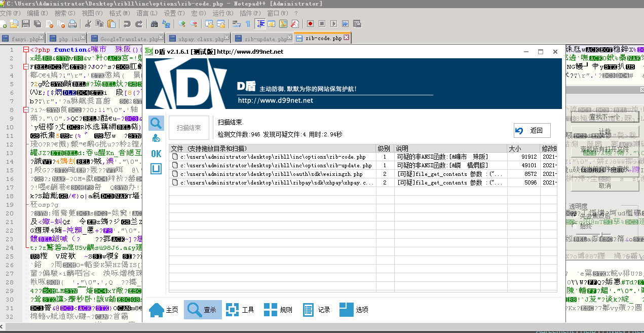Show all characters pilcrow icon
The image size is (644, 333).
[248, 24]
